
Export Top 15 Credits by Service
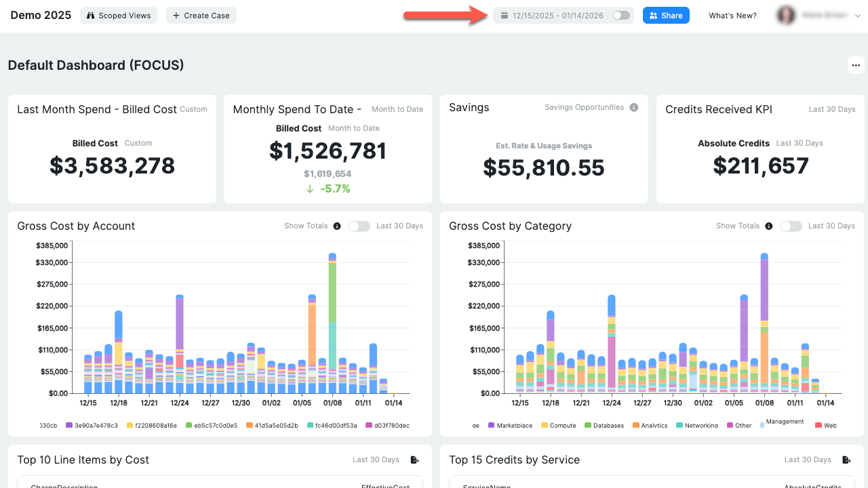(x=846, y=460)
